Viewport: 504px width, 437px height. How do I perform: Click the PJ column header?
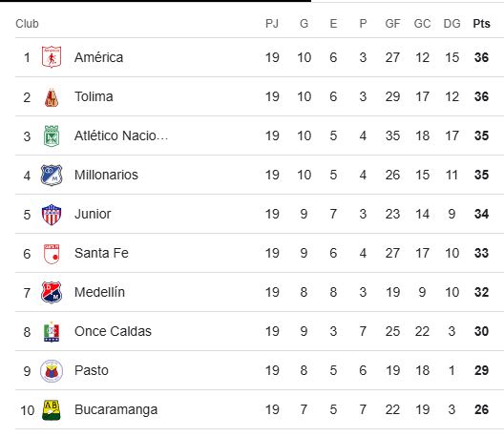coord(272,24)
